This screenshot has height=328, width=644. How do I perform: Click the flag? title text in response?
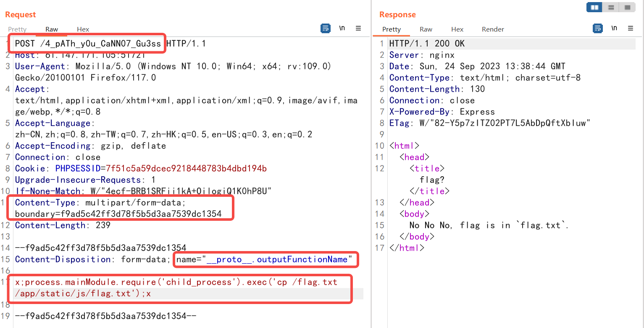pyautogui.click(x=432, y=180)
